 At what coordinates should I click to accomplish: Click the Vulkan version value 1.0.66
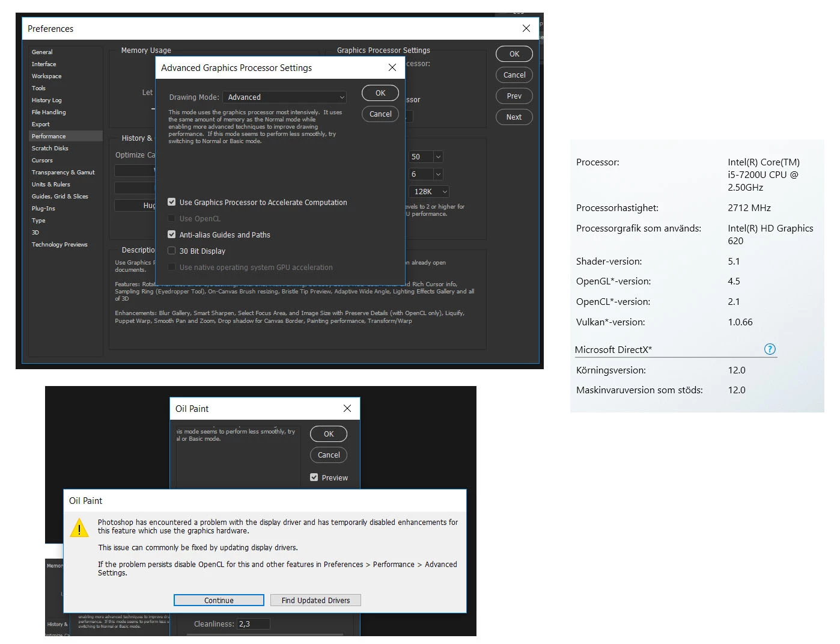tap(740, 322)
